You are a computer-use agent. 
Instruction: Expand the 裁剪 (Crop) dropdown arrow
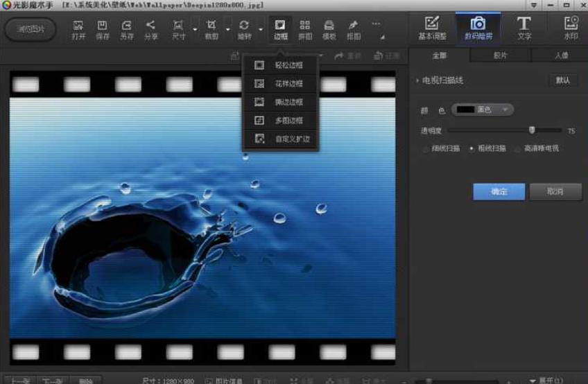pos(228,29)
